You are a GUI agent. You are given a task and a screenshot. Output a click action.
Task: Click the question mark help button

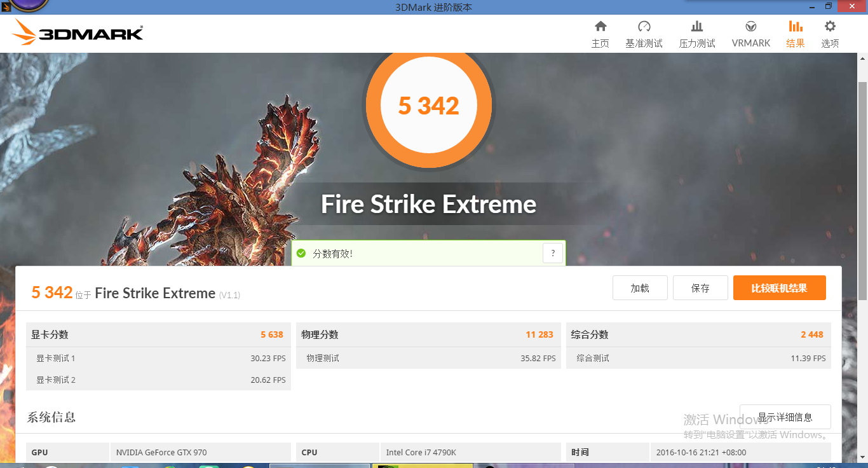click(x=553, y=253)
